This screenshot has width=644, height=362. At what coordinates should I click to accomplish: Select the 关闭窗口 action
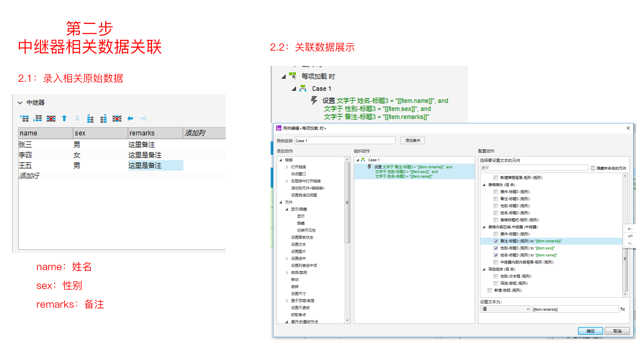click(298, 174)
